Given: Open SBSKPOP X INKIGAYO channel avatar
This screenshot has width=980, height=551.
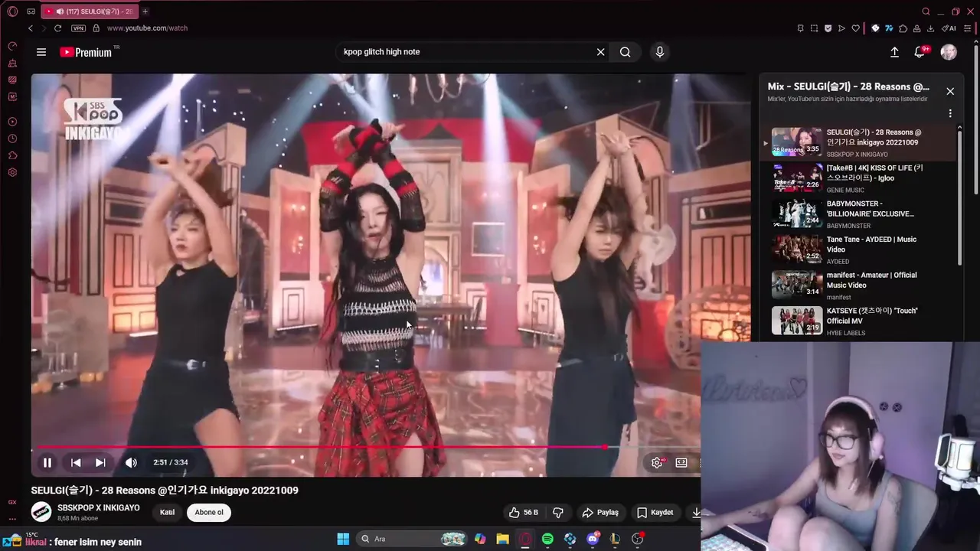Looking at the screenshot, I should point(41,513).
